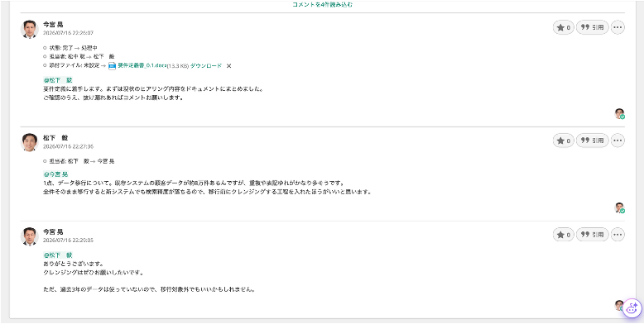This screenshot has width=644, height=324.
Task: Click the line beginning 1点、データ移行について
Action: pyautogui.click(x=194, y=183)
